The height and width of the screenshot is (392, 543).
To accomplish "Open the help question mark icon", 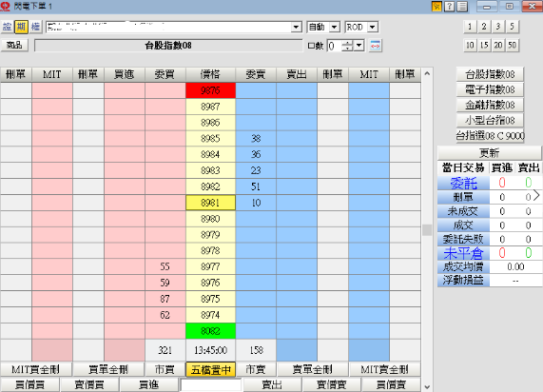I will click(x=449, y=7).
